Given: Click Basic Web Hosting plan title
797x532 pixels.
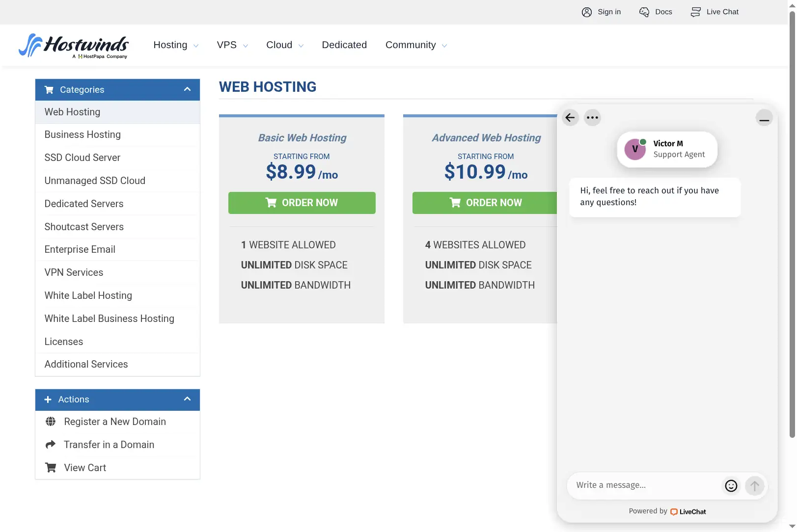Looking at the screenshot, I should pos(302,138).
